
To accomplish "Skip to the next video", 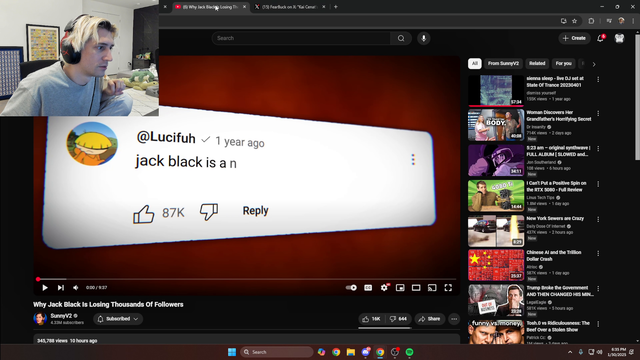I will pyautogui.click(x=60, y=288).
